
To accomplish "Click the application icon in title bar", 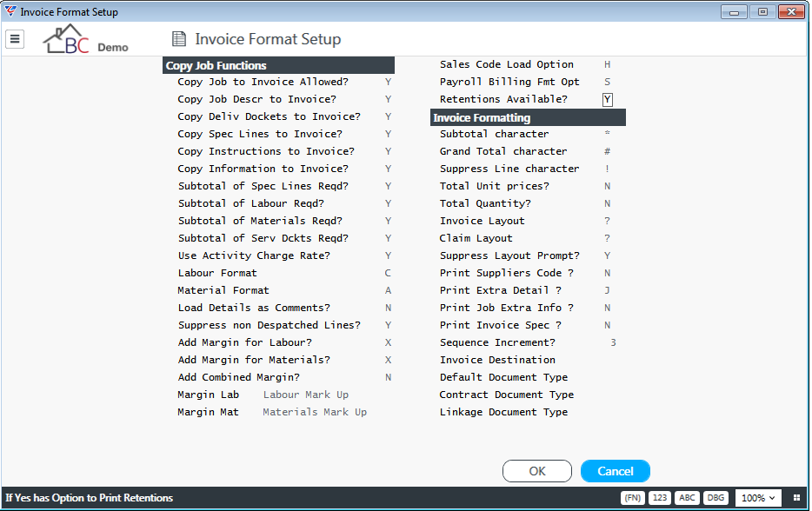I will 10,11.
